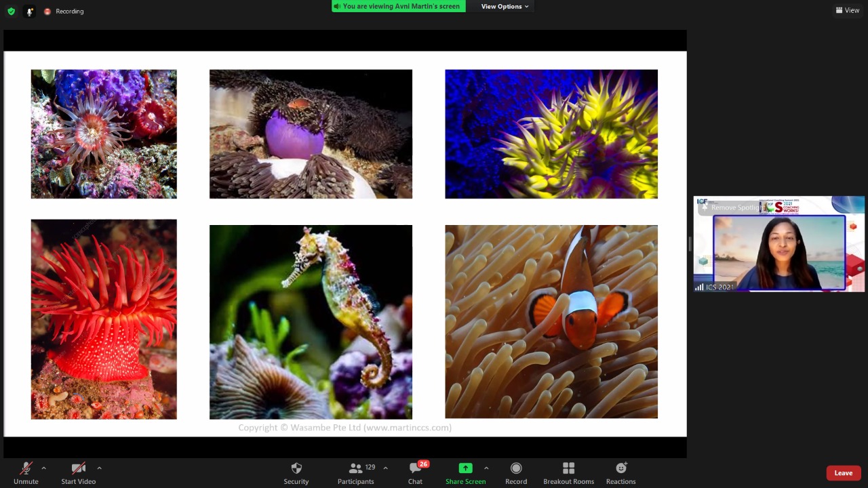868x488 pixels.
Task: Expand video settings arrow beside Start Video
Action: coord(99,468)
